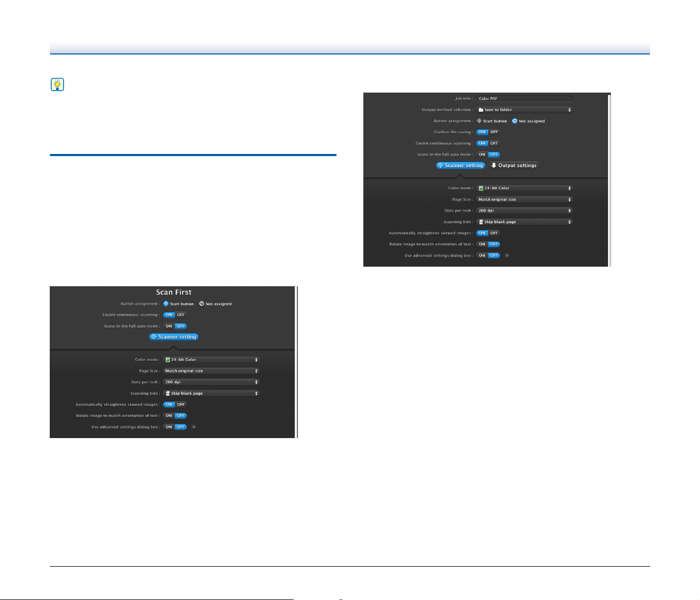This screenshot has height=600, width=700.
Task: Select Scanner setting tab in Color PDF panel
Action: coord(460,166)
